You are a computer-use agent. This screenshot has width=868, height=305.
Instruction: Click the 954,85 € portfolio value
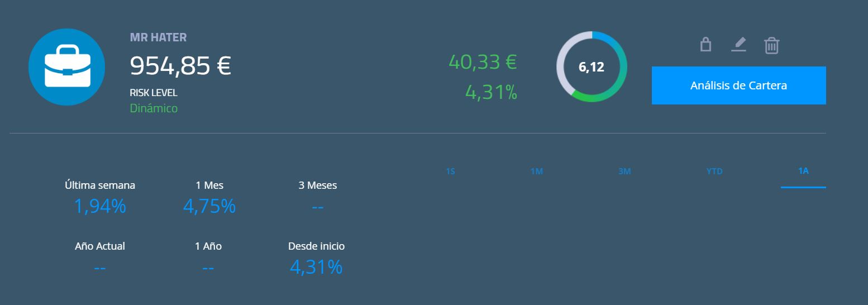[180, 65]
